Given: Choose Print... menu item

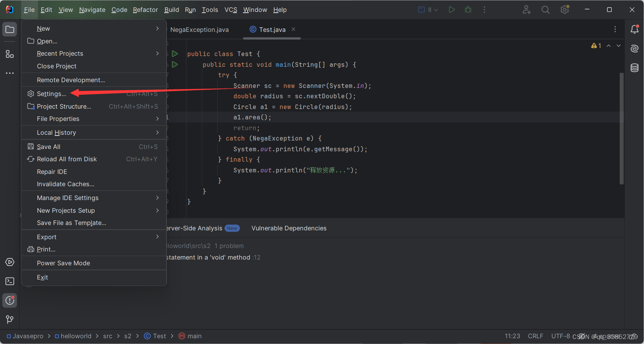Looking at the screenshot, I should coord(94,250).
